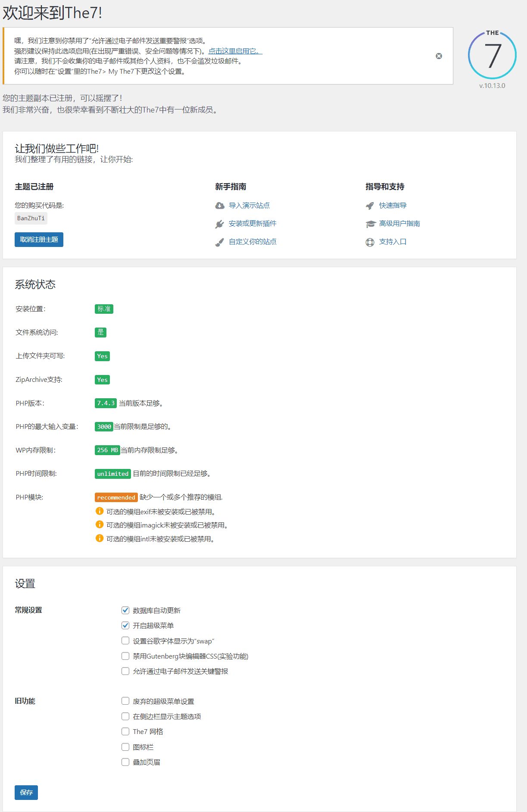
Task: Open the 导入演示站点 link
Action: click(249, 206)
